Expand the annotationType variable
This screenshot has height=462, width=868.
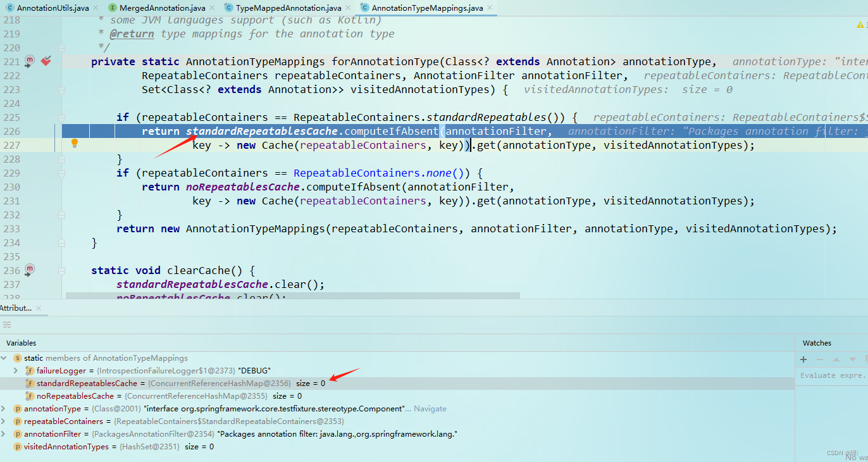(x=4, y=409)
